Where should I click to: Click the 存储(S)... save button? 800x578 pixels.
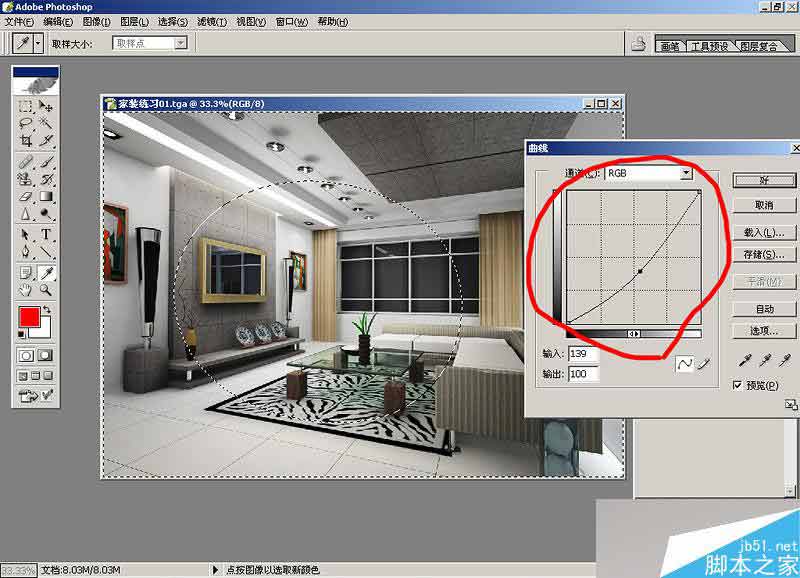[x=764, y=255]
